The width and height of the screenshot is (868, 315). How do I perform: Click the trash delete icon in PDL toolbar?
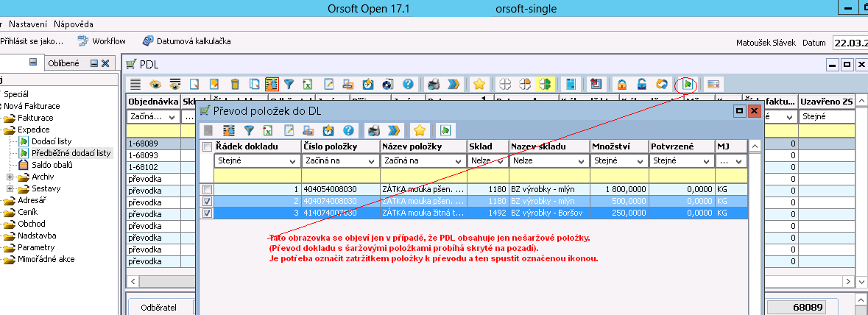235,84
